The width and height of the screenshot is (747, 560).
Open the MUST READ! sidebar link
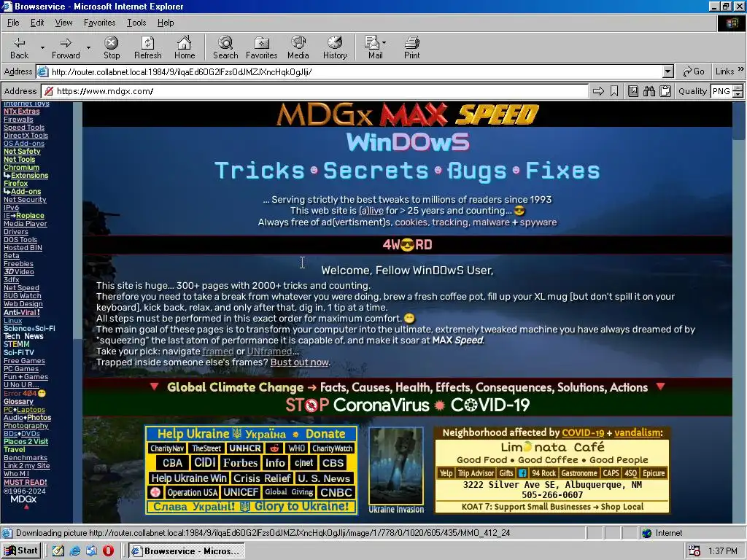[26, 483]
